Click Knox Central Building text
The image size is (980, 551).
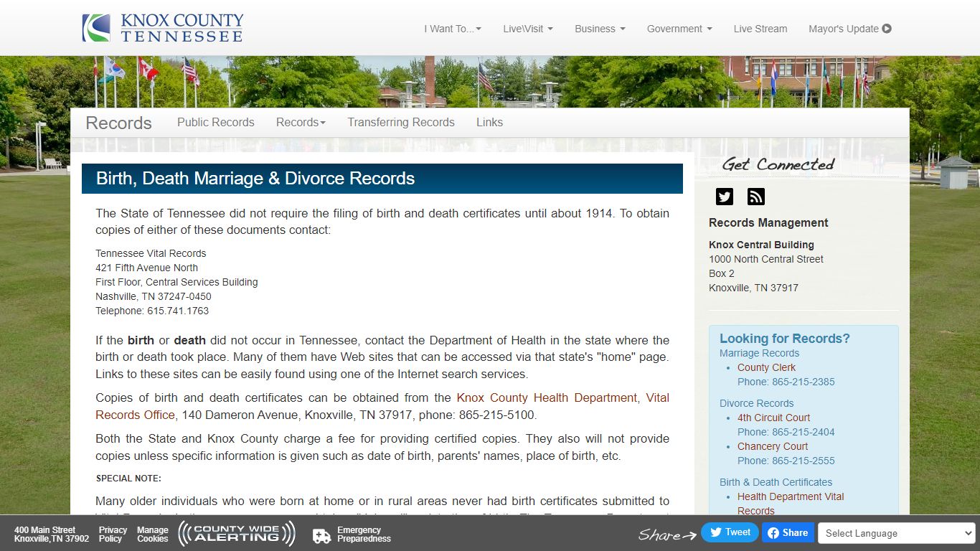point(761,245)
